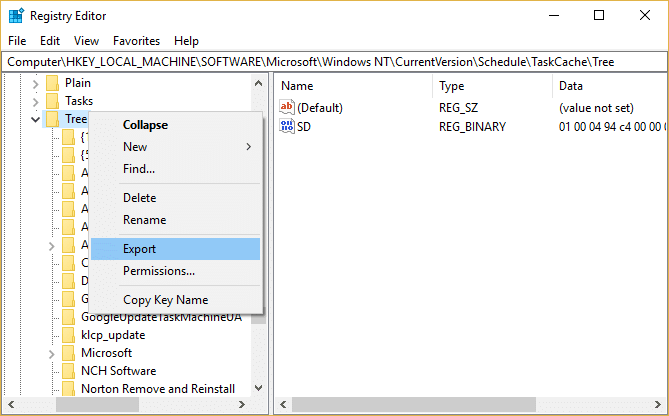
Task: Select Permissions... in the context menu
Action: coord(159,271)
